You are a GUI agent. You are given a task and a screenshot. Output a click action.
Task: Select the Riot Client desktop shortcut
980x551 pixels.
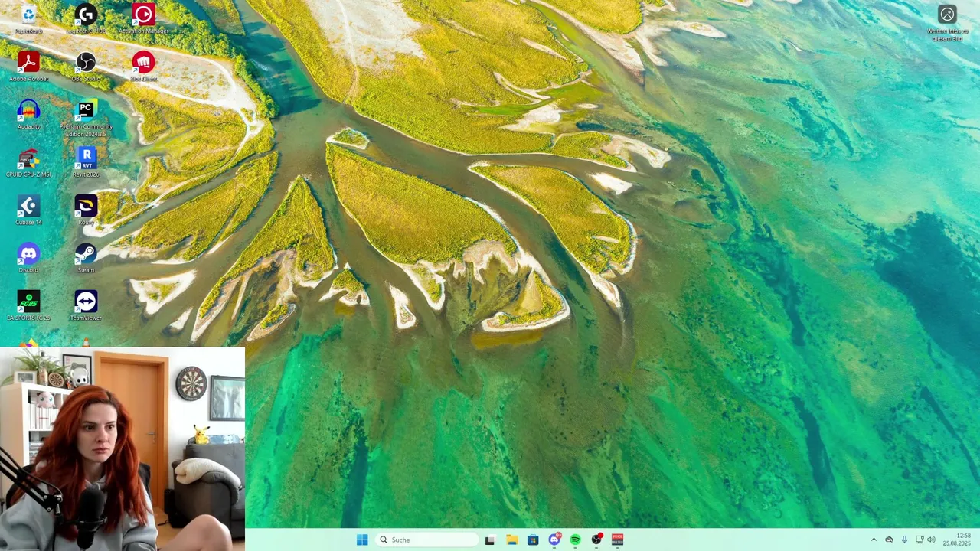tap(143, 67)
